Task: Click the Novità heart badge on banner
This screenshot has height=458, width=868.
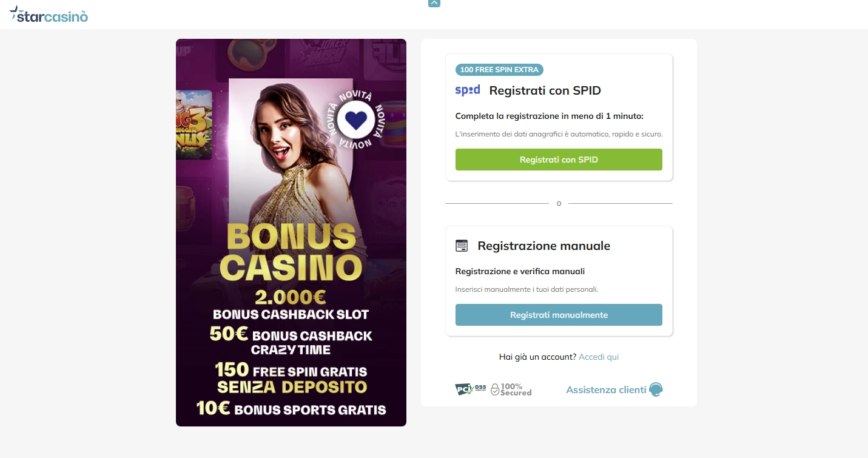Action: [352, 120]
